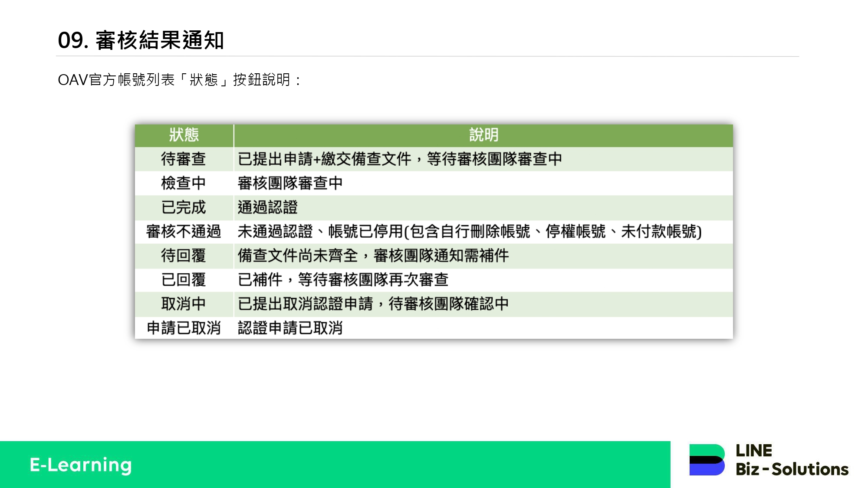Select the 取消中 status cell
This screenshot has height=488, width=868.
pos(184,304)
